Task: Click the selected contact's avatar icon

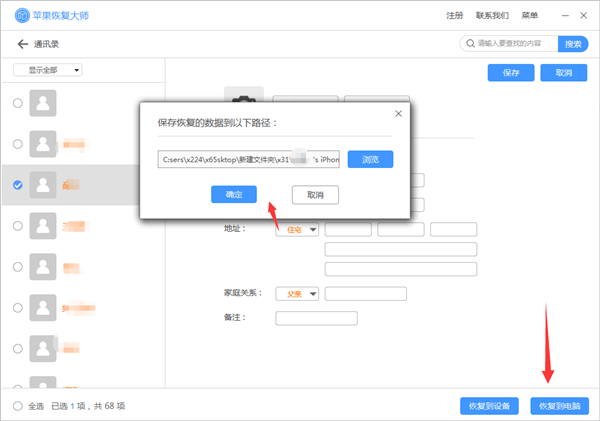Action: (x=42, y=185)
